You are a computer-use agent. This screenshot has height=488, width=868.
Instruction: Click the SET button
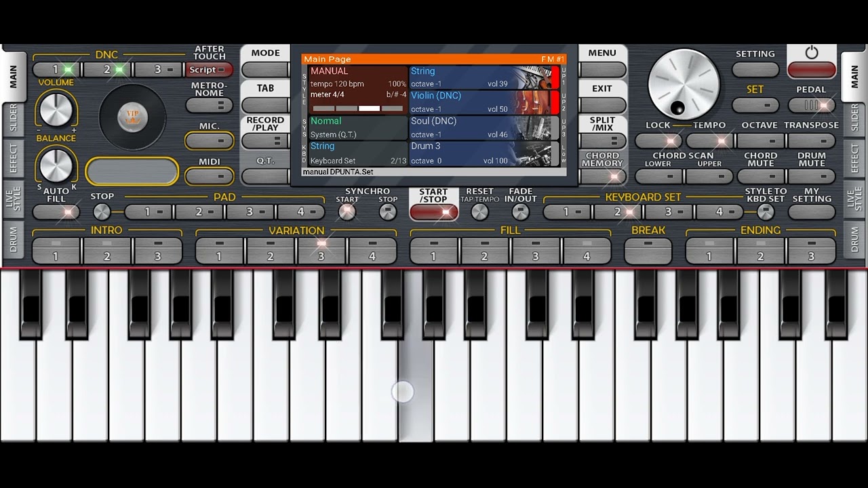pyautogui.click(x=755, y=105)
